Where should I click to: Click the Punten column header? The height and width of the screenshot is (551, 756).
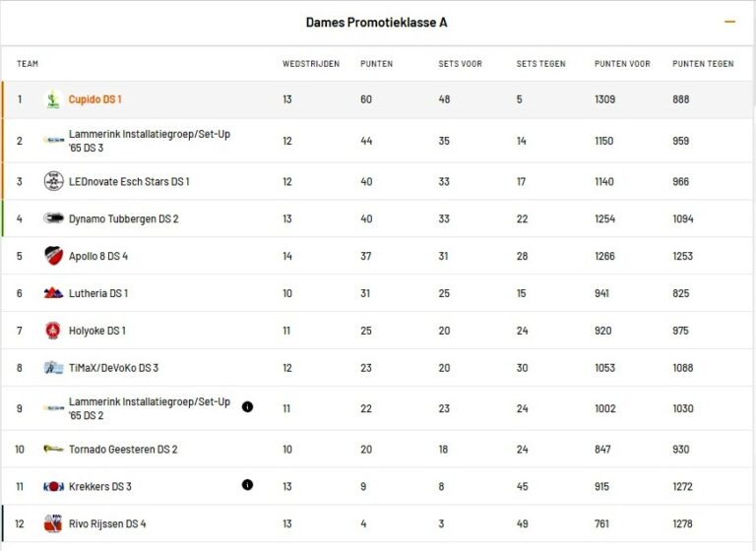click(x=376, y=64)
